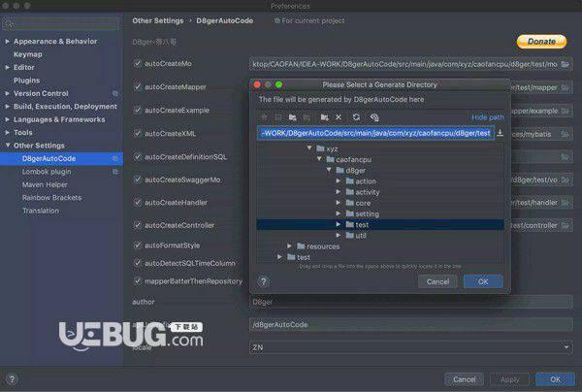The height and width of the screenshot is (392, 582).
Task: Toggle autoDetectSQLTimeColumn checkbox
Action: tap(138, 263)
